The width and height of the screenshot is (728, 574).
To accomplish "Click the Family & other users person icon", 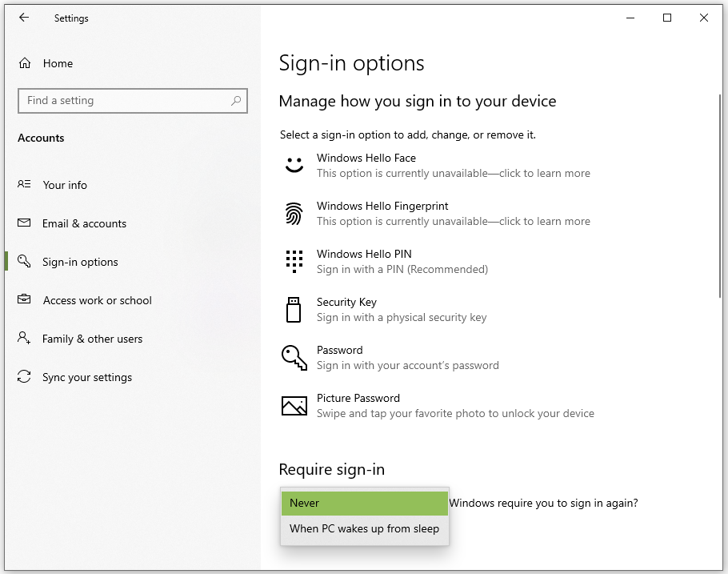I will (24, 337).
